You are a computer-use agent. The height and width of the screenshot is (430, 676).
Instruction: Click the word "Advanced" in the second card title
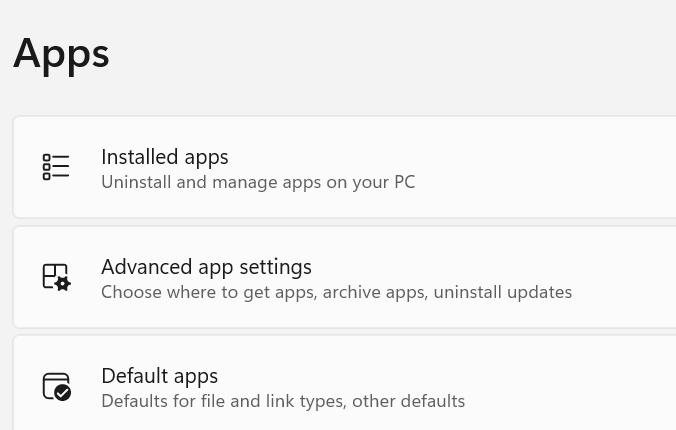(x=143, y=267)
